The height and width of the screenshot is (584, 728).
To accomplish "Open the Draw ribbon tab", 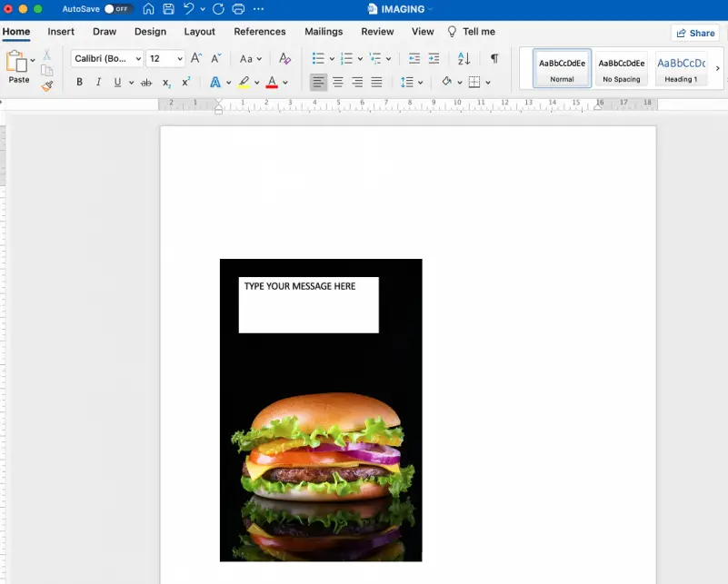I will (105, 32).
